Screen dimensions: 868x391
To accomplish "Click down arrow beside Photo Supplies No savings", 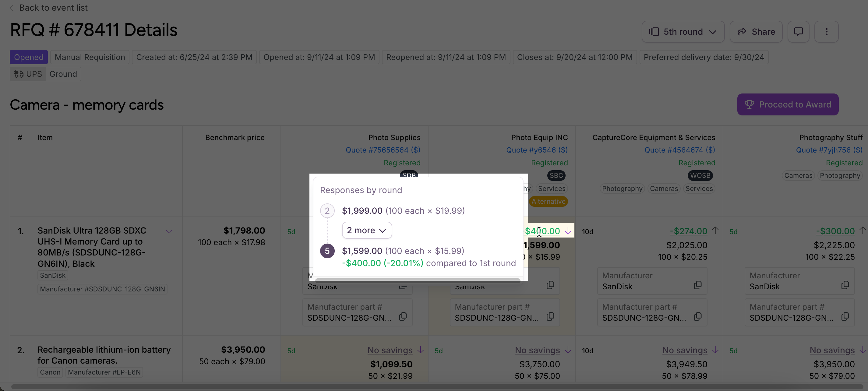I will (420, 350).
